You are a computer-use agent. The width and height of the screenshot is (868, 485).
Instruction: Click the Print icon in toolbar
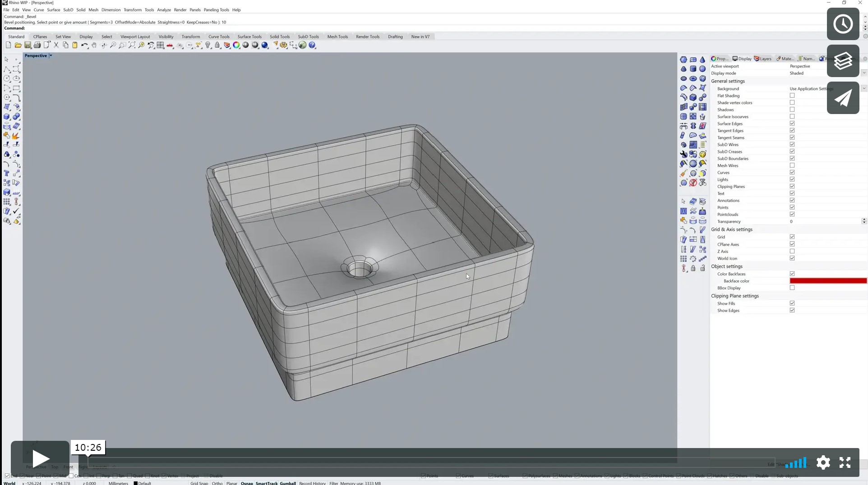click(37, 45)
